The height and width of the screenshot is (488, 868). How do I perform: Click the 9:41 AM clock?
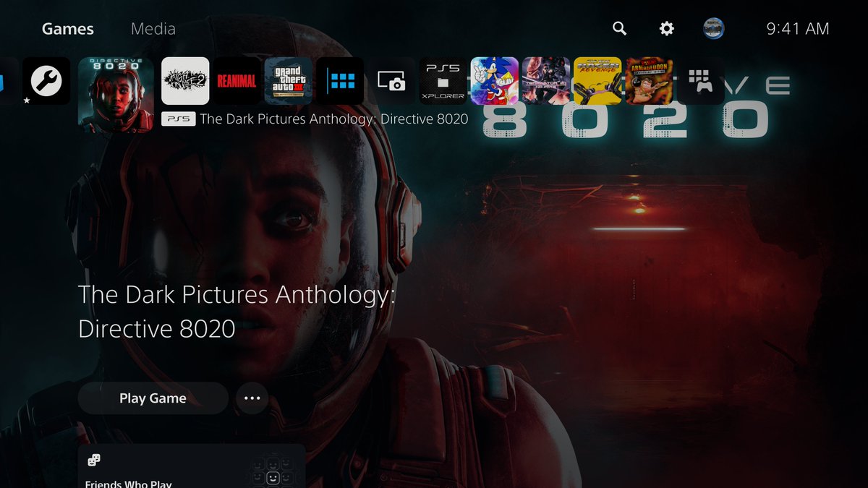tap(798, 29)
